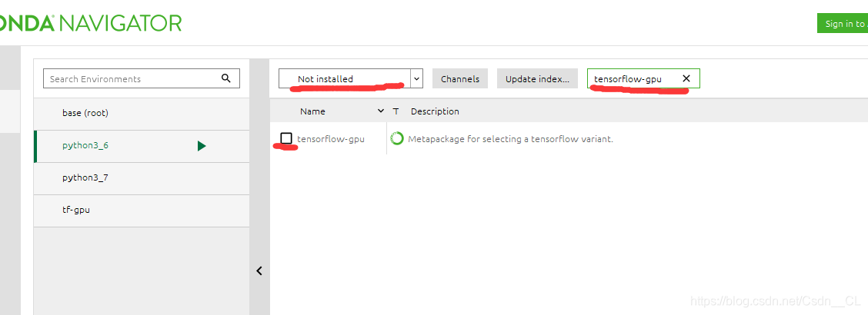Click the T column header
Image resolution: width=868 pixels, height=315 pixels.
pyautogui.click(x=396, y=111)
